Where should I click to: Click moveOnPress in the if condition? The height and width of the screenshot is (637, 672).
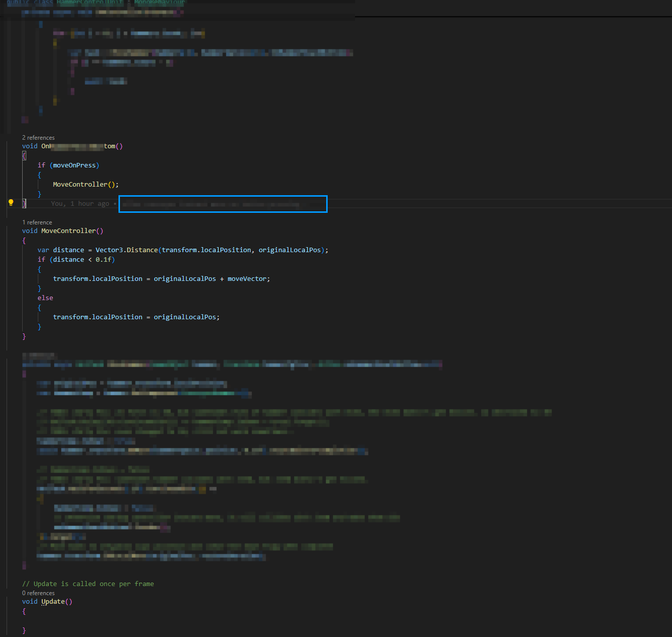pyautogui.click(x=74, y=165)
